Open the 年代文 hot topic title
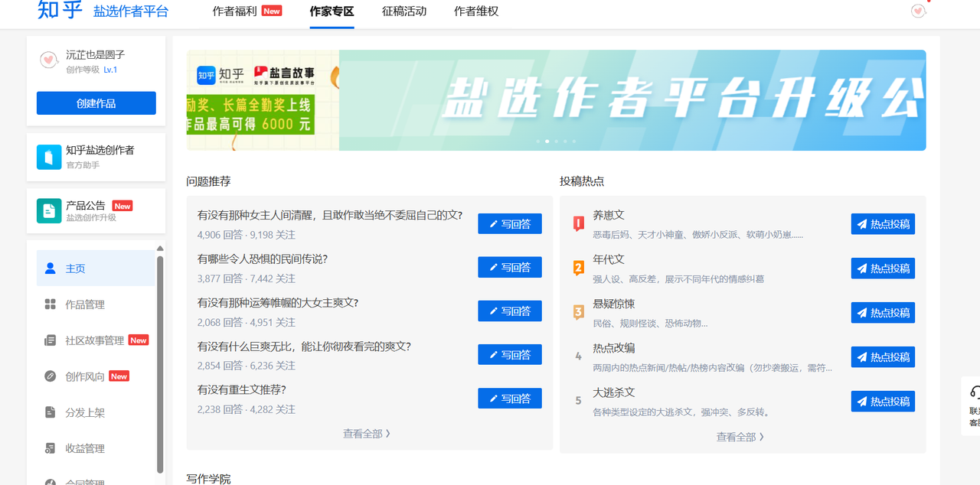The height and width of the screenshot is (485, 980). (609, 260)
